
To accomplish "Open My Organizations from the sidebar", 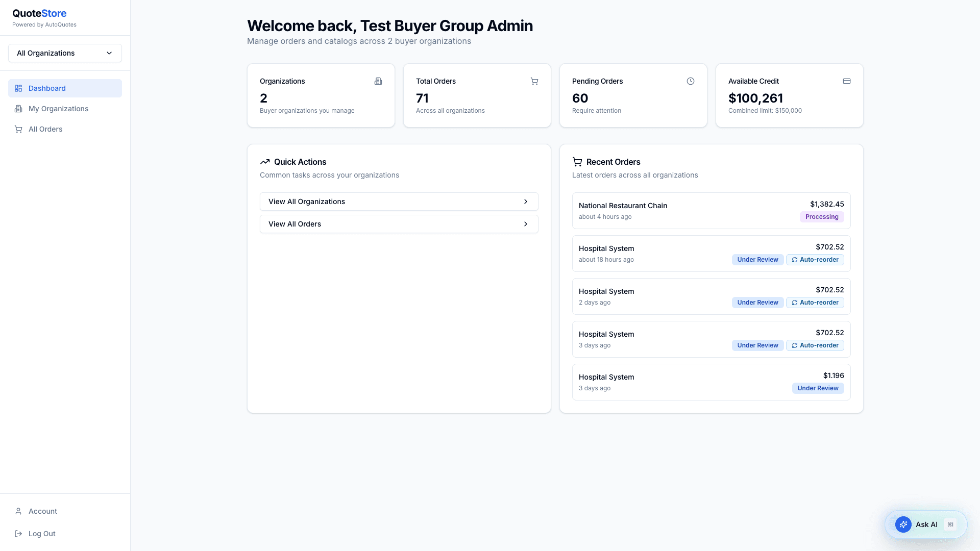I will point(65,109).
